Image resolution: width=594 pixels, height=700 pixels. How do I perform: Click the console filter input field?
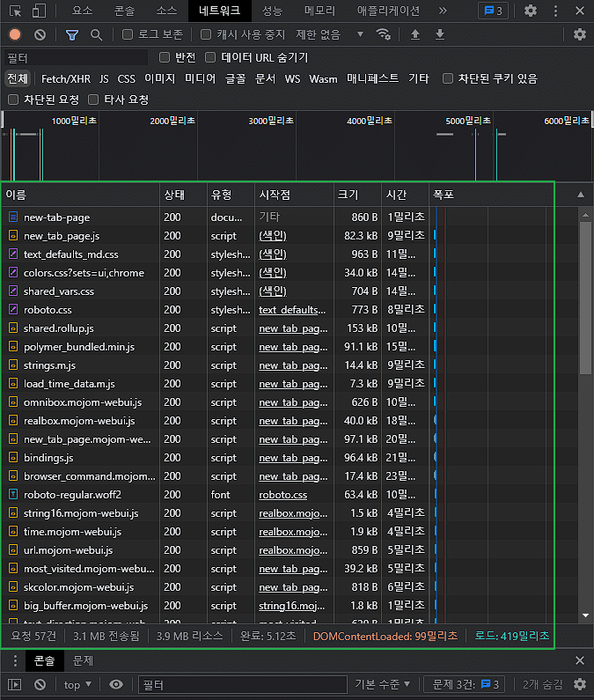(x=243, y=684)
